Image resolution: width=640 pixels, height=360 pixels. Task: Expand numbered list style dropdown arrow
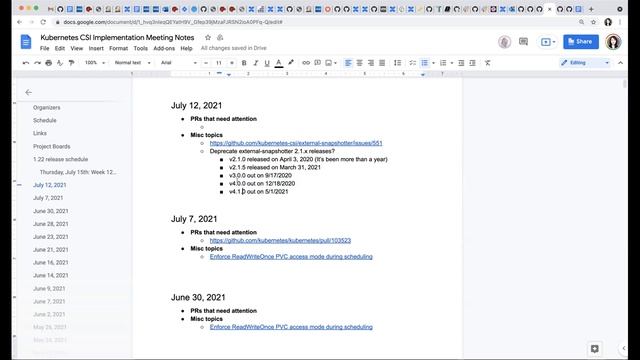pos(451,63)
